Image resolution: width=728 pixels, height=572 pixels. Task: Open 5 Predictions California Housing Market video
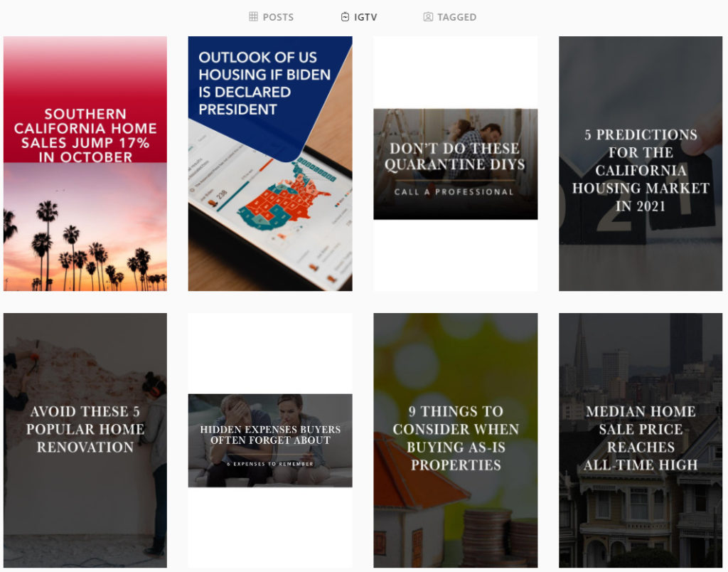coord(641,164)
